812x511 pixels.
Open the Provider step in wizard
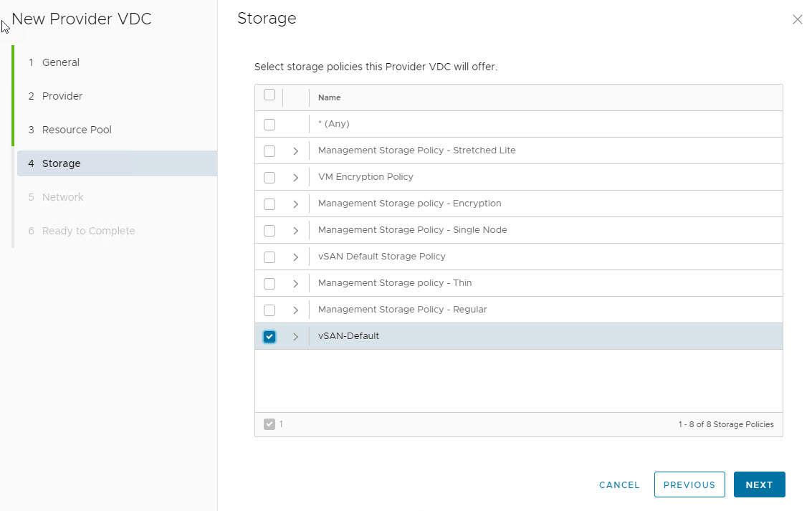(x=62, y=96)
